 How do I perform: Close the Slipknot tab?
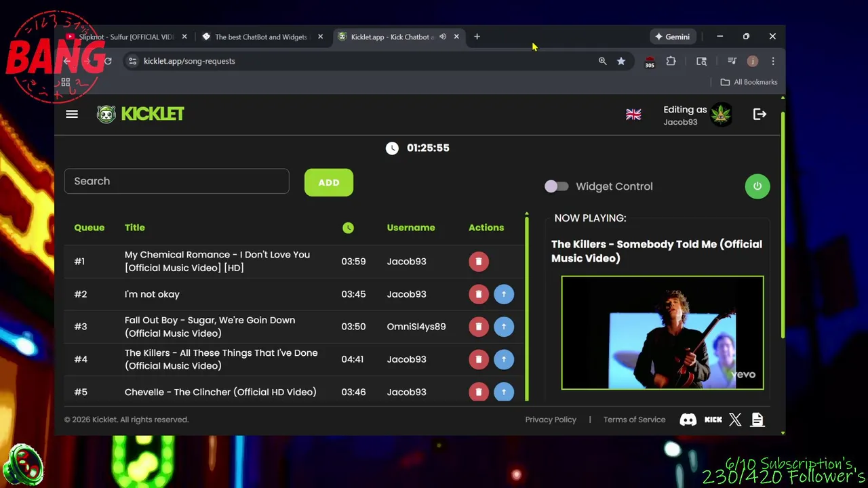point(184,37)
